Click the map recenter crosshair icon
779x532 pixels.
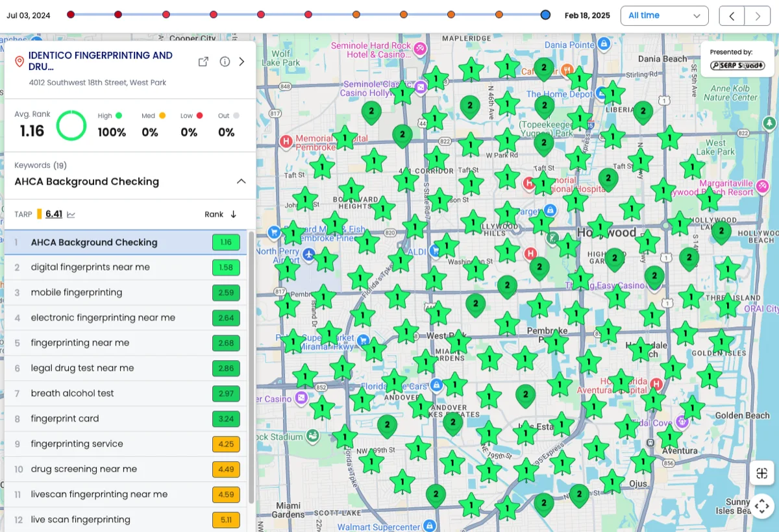pos(762,505)
